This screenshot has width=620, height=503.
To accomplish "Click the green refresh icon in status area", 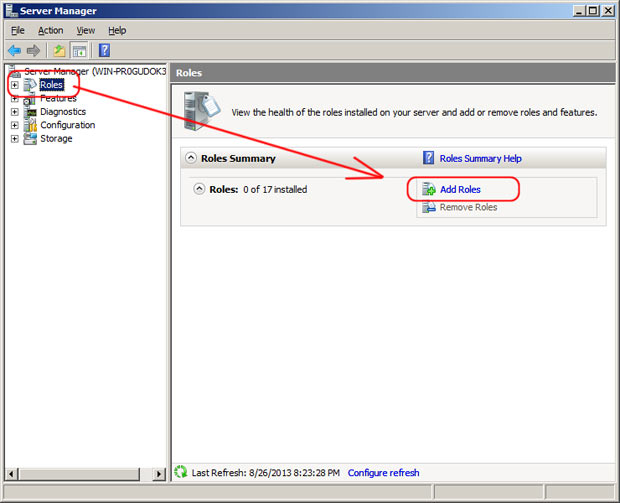I will click(x=181, y=472).
